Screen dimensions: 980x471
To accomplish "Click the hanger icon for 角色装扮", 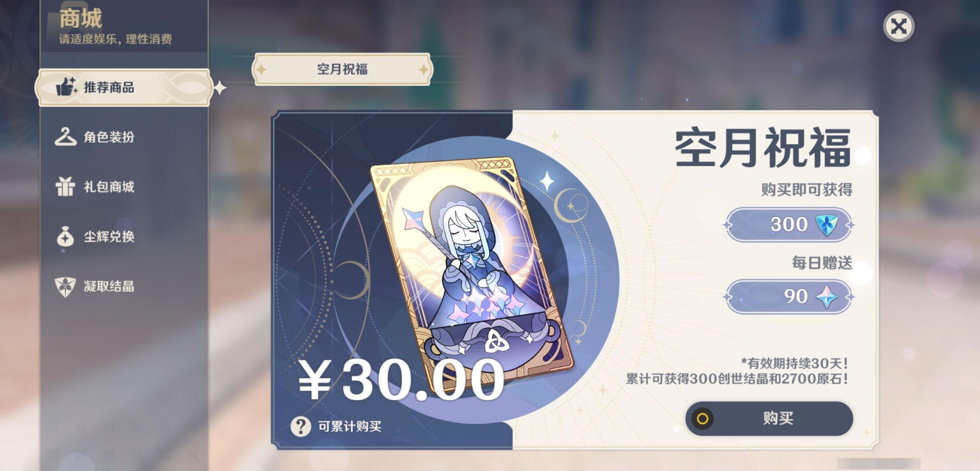I will [65, 137].
